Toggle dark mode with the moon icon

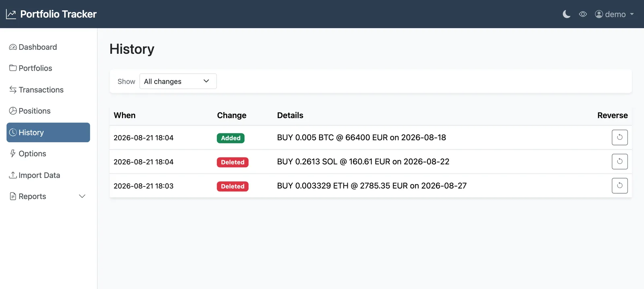566,14
